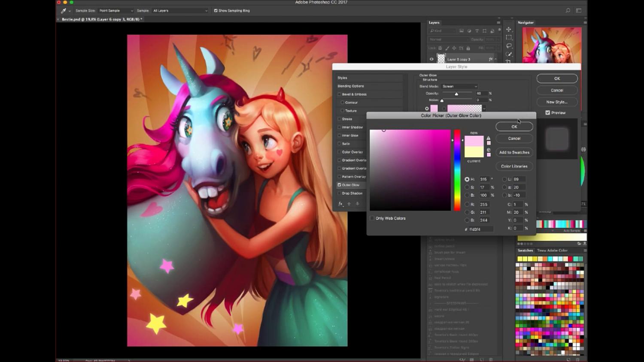Filter layers by shape layers icon

click(485, 31)
